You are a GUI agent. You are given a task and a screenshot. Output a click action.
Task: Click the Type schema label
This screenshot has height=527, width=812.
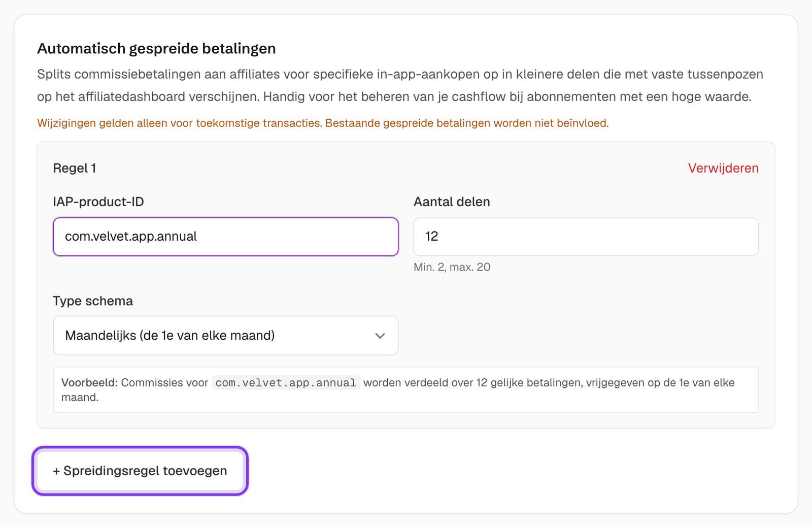point(93,301)
